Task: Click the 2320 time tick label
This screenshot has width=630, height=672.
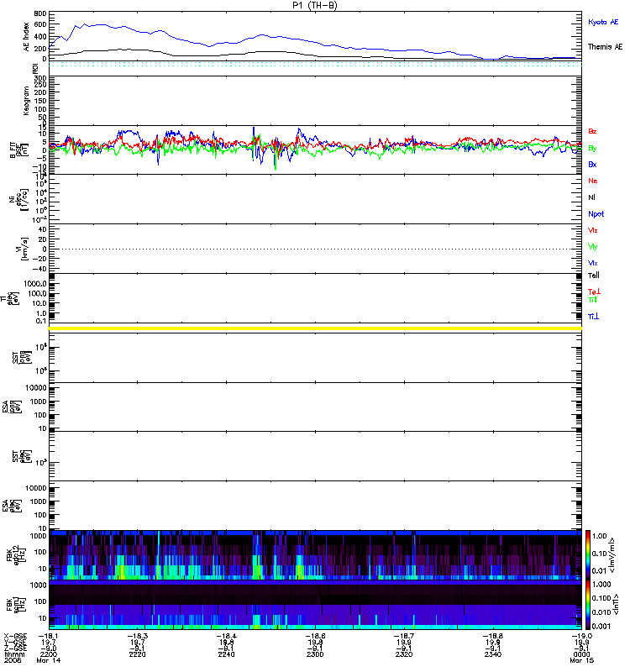Action: 404,654
